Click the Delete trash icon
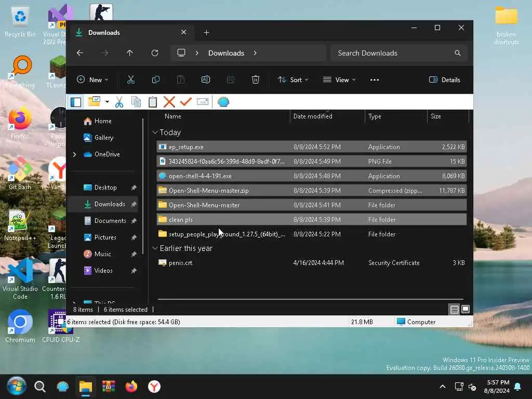 pyautogui.click(x=256, y=79)
